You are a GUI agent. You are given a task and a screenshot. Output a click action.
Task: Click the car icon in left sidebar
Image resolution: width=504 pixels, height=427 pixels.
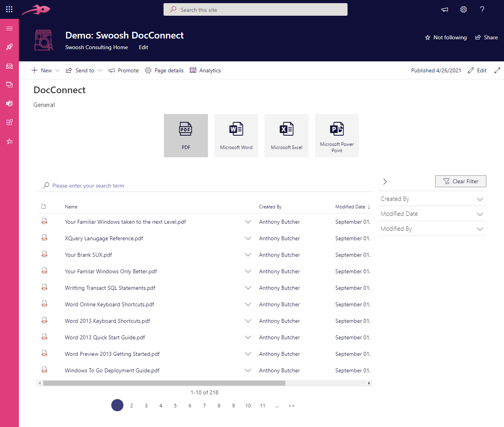[x=9, y=66]
